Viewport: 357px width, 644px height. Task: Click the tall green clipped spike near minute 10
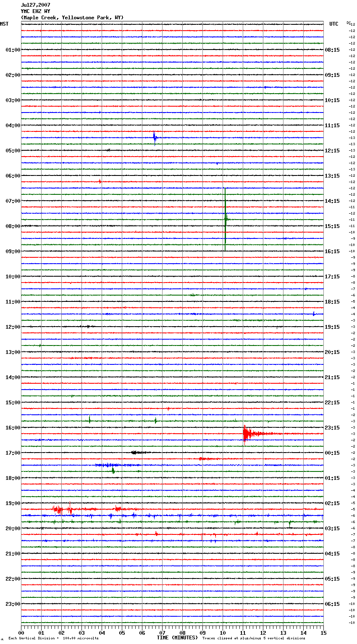pos(225,219)
